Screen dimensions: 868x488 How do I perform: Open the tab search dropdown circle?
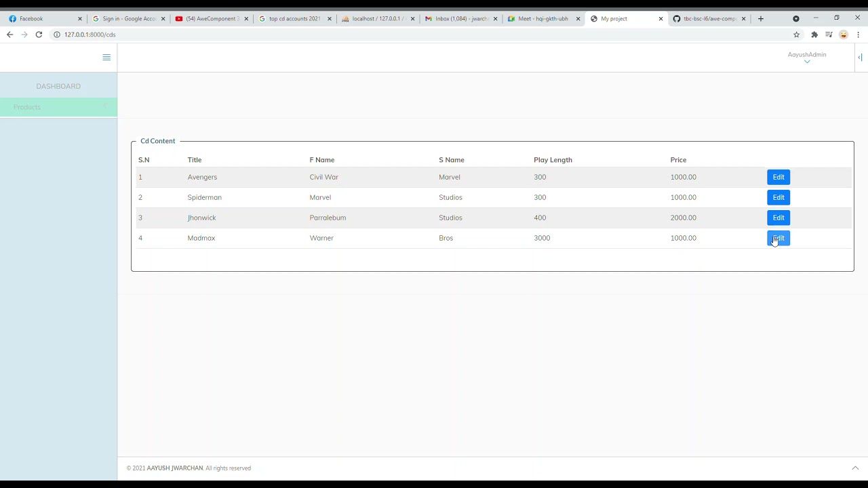796,19
